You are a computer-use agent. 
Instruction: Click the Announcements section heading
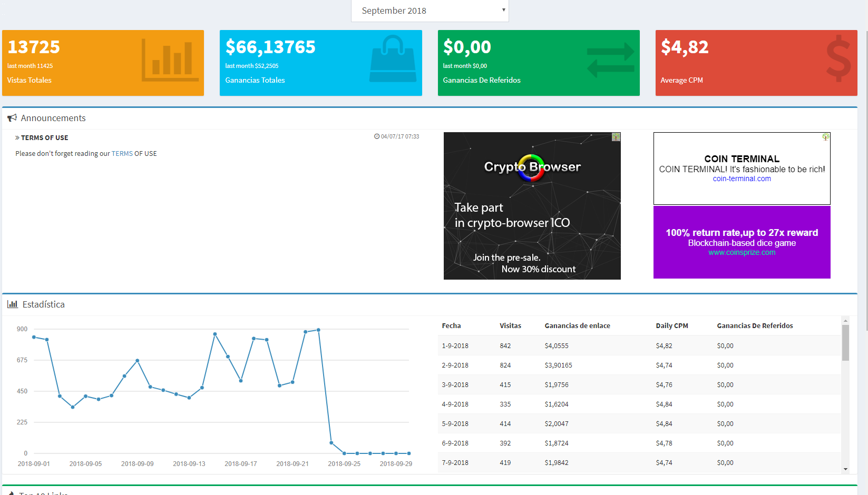[53, 118]
